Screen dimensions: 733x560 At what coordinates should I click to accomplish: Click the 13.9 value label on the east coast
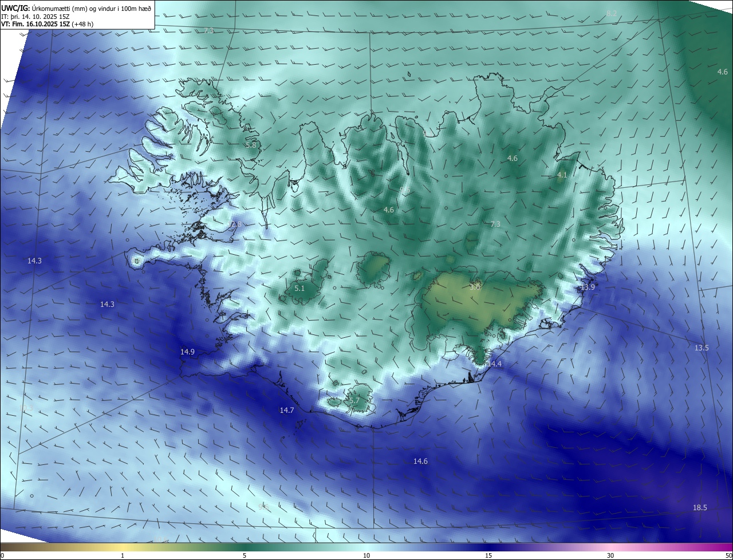click(588, 287)
